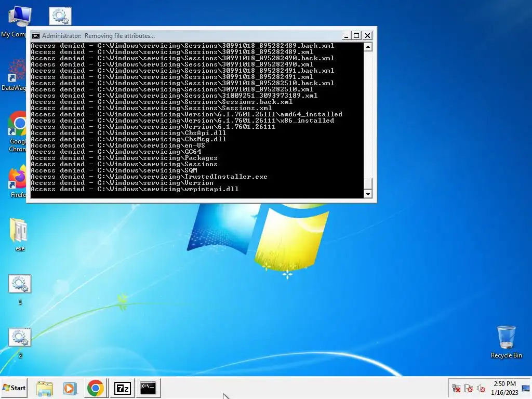Screen dimensions: 532x399
Task: Open the clock showing 2:50 PM
Action: coord(504,388)
